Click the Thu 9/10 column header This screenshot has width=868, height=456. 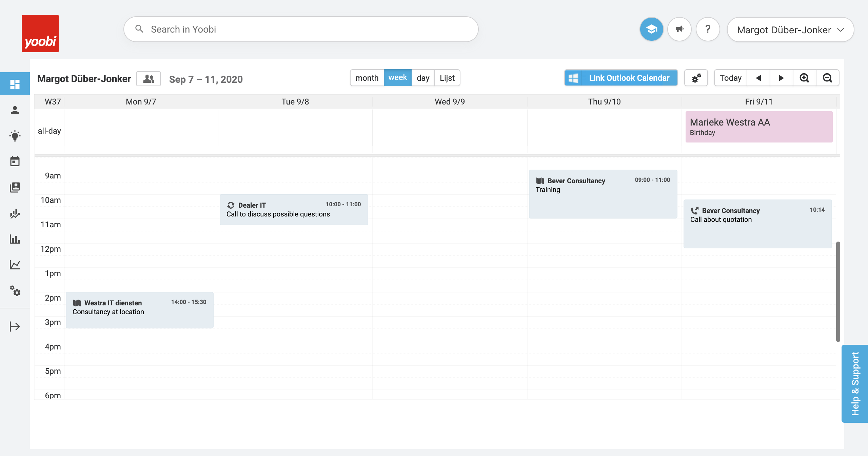605,102
